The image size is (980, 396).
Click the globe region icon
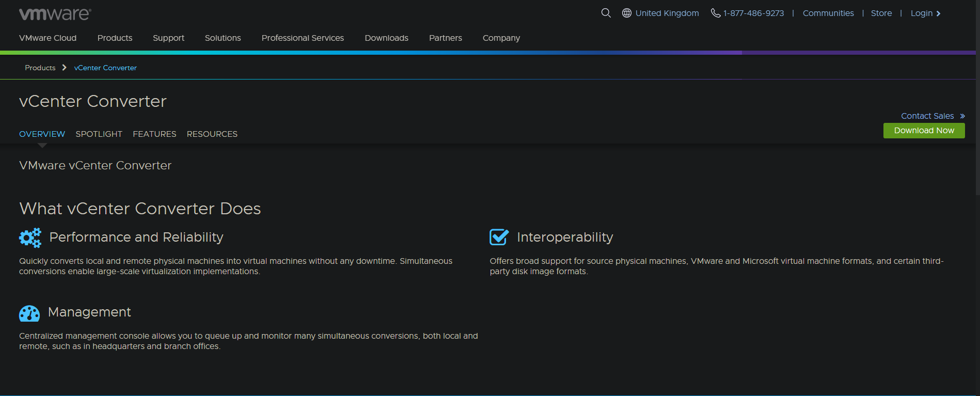pyautogui.click(x=627, y=13)
